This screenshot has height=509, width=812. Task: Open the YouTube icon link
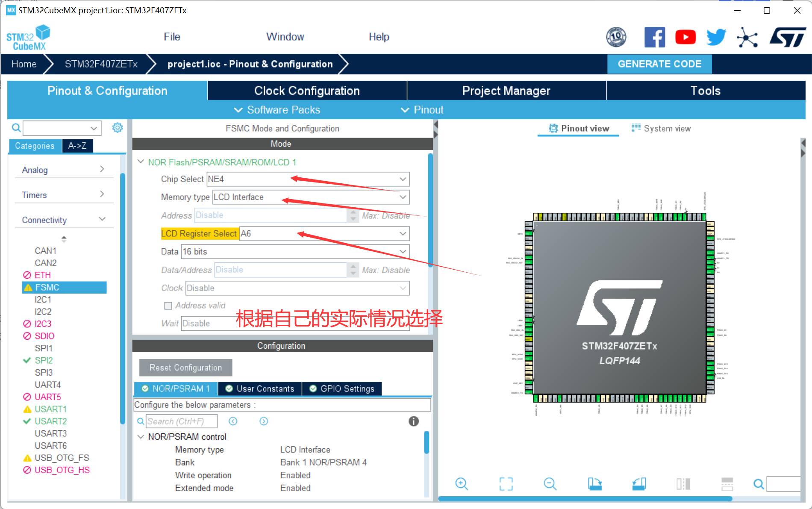click(685, 37)
